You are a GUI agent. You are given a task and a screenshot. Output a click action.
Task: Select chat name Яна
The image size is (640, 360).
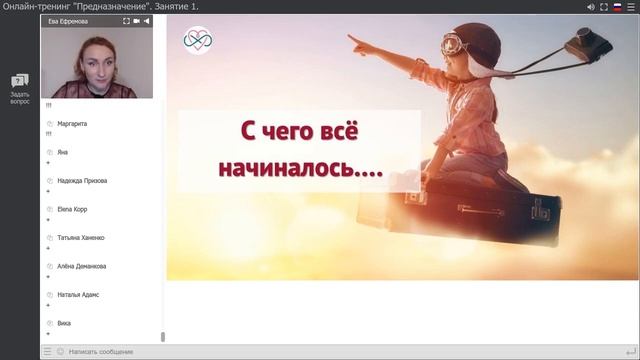[62, 152]
